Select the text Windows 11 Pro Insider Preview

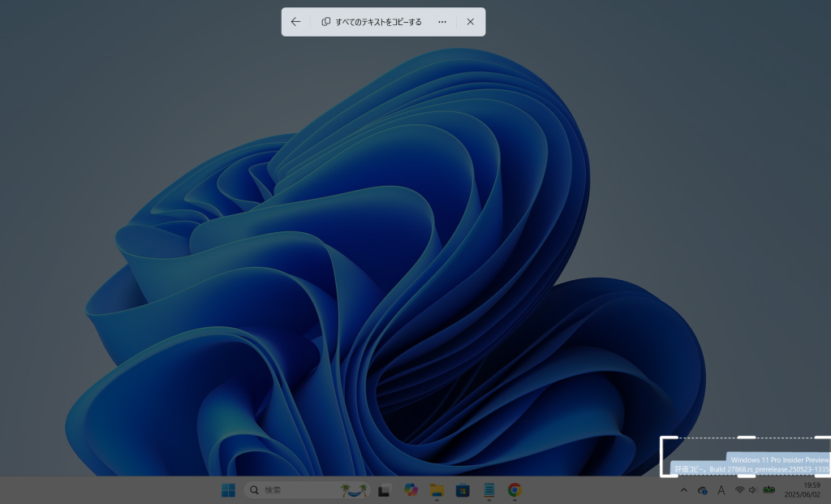point(779,460)
